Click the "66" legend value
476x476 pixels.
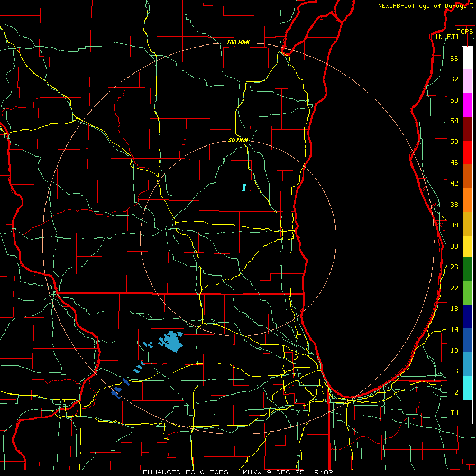454,58
